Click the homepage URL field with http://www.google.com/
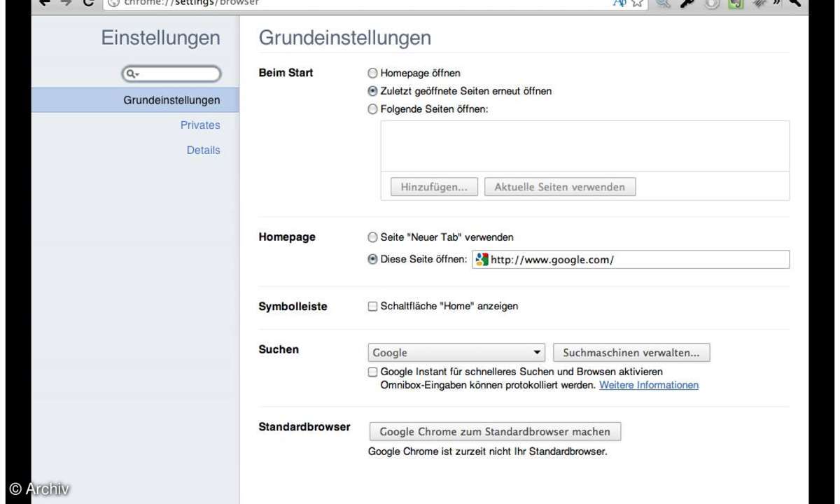This screenshot has height=504, width=840. pos(631,260)
